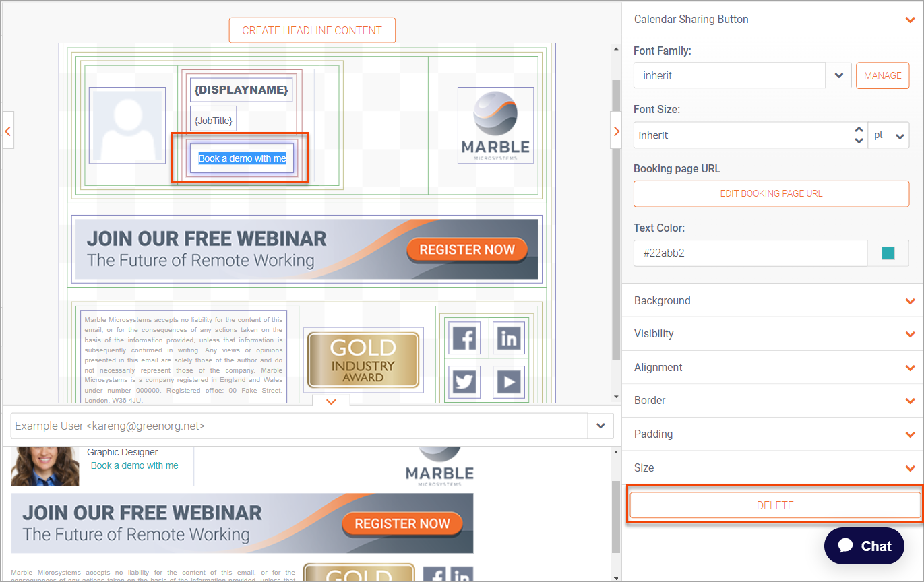The height and width of the screenshot is (582, 924).
Task: Expand the Alignment section
Action: pos(772,367)
